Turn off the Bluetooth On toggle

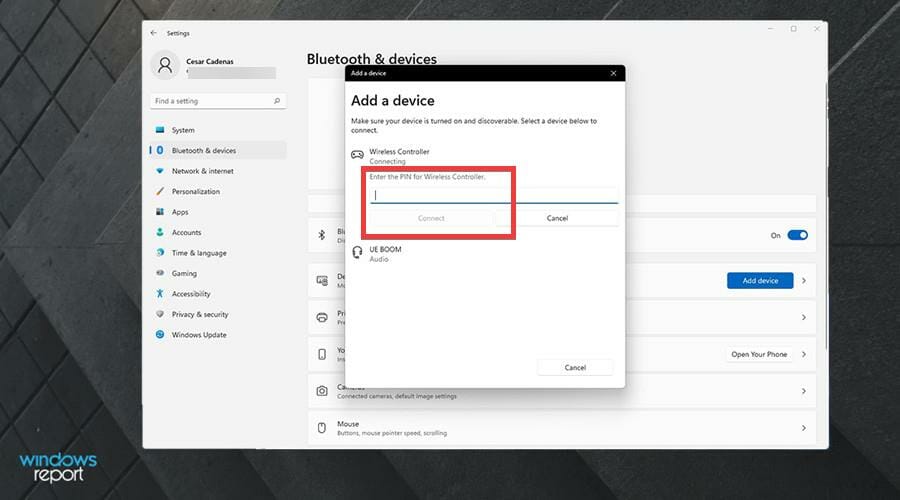click(797, 235)
